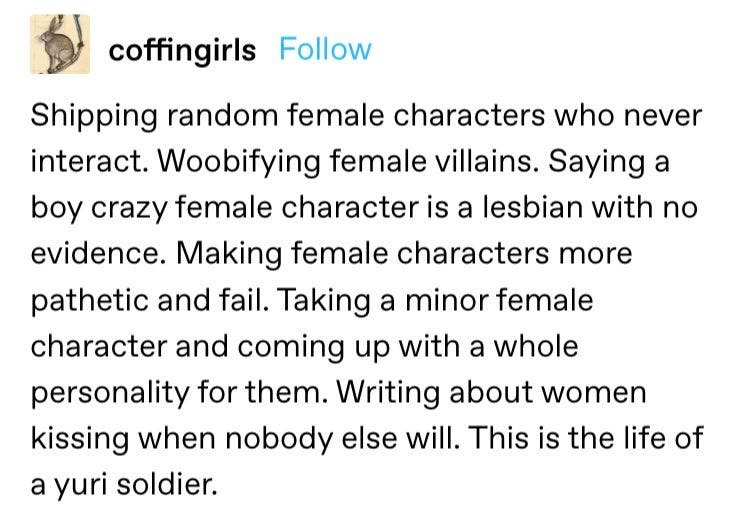Click the word "lesbian" in the post
The image size is (749, 525).
[x=532, y=207]
